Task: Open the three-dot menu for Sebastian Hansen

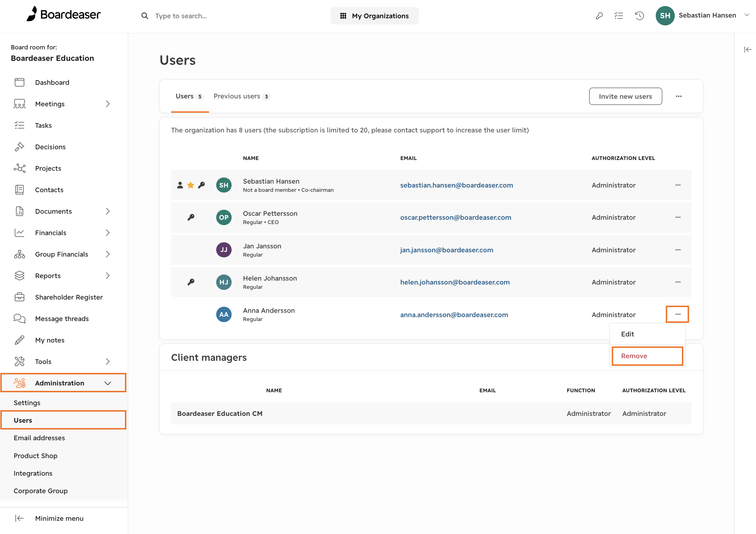Action: pos(678,185)
